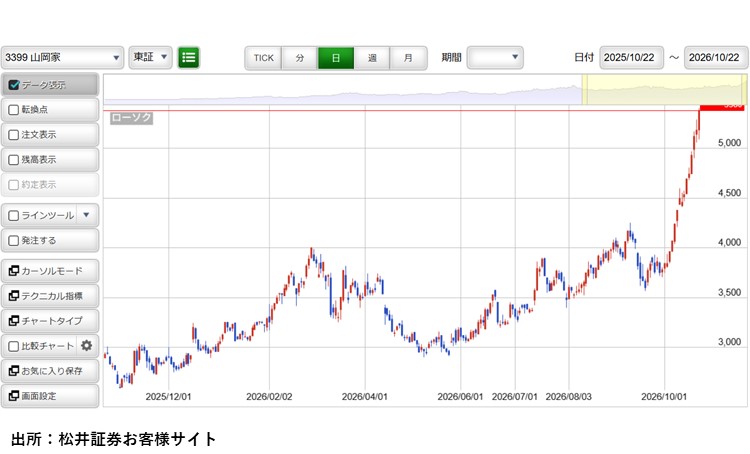Click the 2026/08/03 date axis label
Image resolution: width=750 pixels, height=454 pixels.
pos(569,397)
